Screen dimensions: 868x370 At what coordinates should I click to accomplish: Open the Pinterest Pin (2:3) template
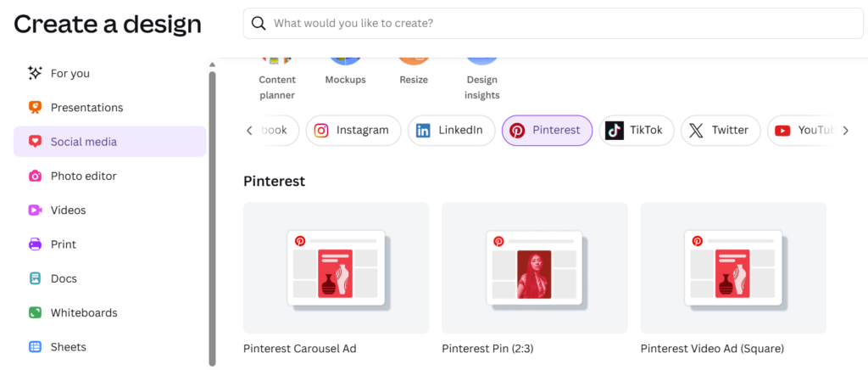point(534,267)
